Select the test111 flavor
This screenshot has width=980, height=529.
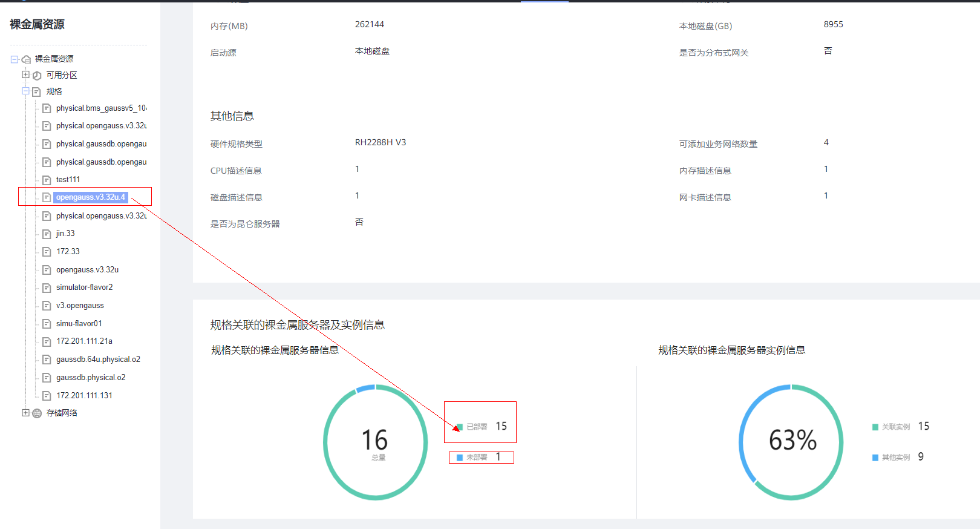click(x=68, y=180)
